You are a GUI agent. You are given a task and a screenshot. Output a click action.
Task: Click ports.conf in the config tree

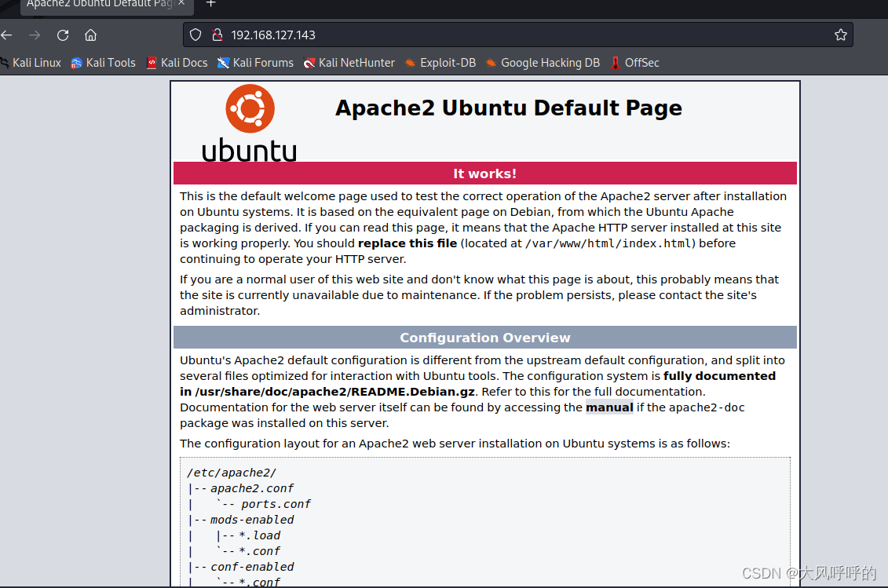pyautogui.click(x=276, y=504)
